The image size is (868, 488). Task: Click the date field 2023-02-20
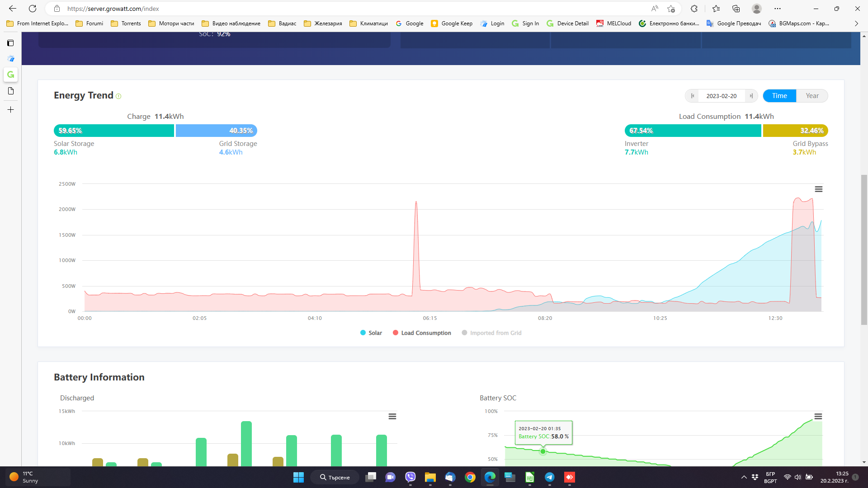pyautogui.click(x=721, y=96)
